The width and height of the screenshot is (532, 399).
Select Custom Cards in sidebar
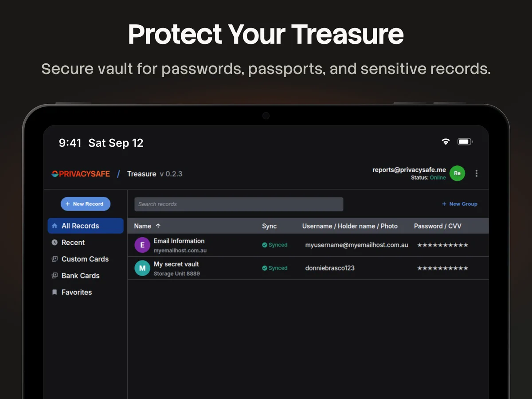pyautogui.click(x=86, y=259)
